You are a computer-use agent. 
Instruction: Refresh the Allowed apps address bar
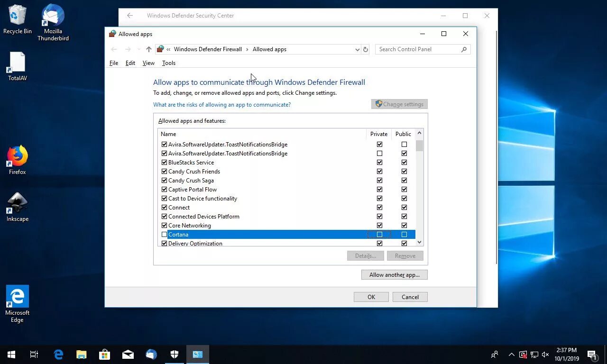pos(365,49)
